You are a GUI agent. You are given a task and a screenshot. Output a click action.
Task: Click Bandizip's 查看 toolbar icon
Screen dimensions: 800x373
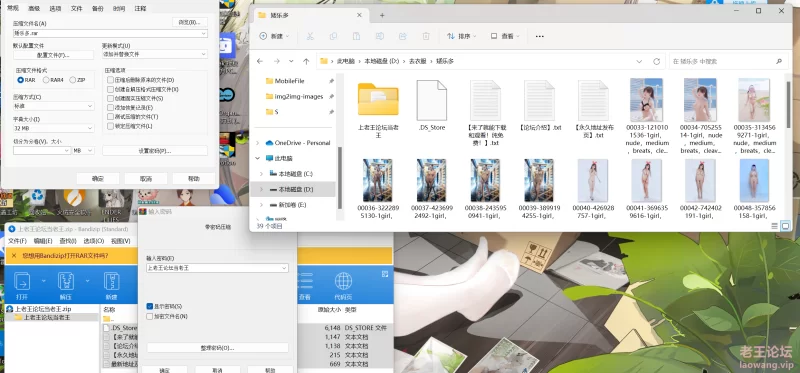(x=305, y=286)
